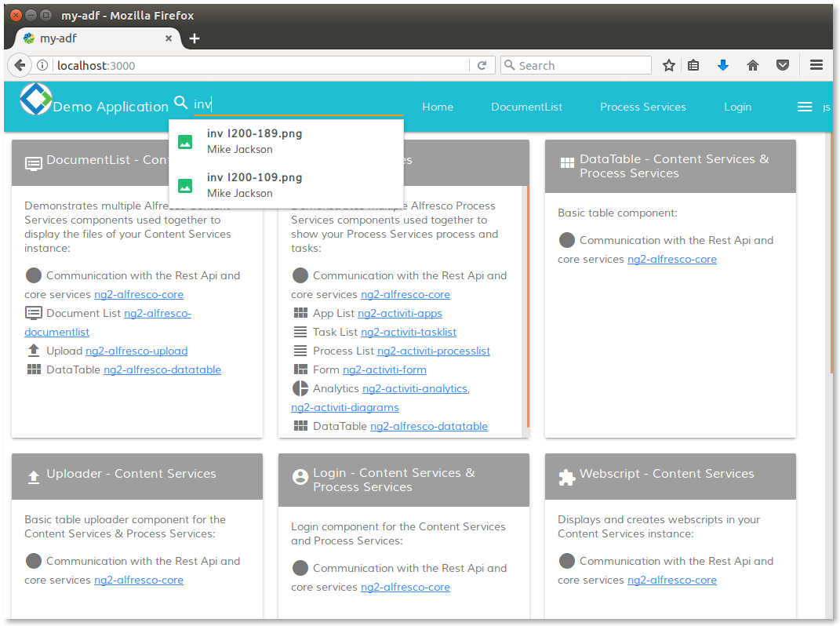Open Firefox downloads arrow icon
This screenshot has width=840, height=626.
point(723,66)
